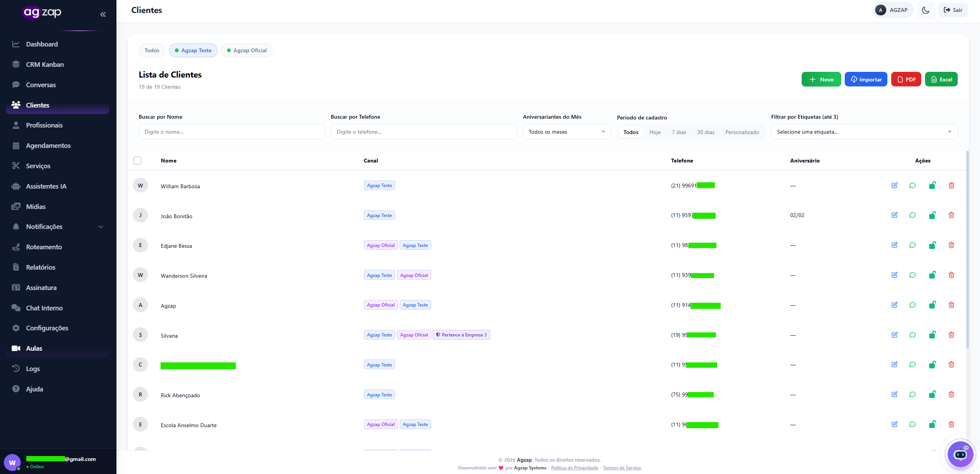The image size is (980, 474).
Task: Open the chatbot assistant floating icon
Action: pyautogui.click(x=960, y=454)
